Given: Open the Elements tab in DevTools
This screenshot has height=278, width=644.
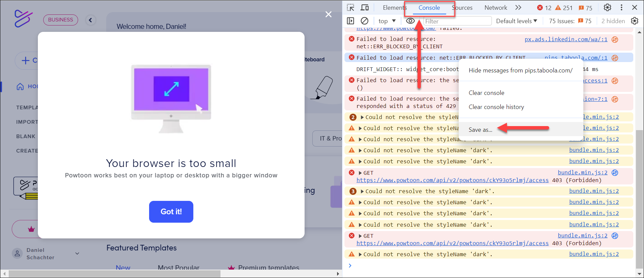Looking at the screenshot, I should pyautogui.click(x=394, y=8).
